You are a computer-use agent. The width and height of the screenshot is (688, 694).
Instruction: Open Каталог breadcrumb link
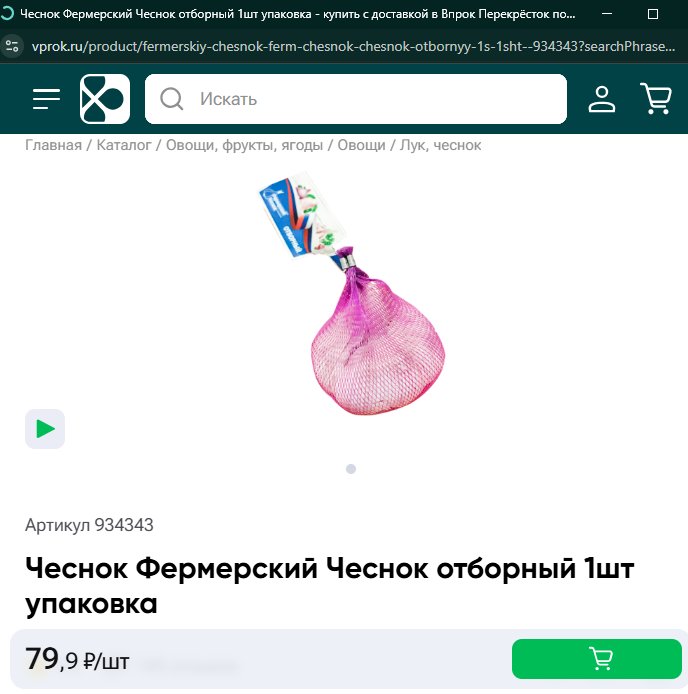[x=124, y=145]
